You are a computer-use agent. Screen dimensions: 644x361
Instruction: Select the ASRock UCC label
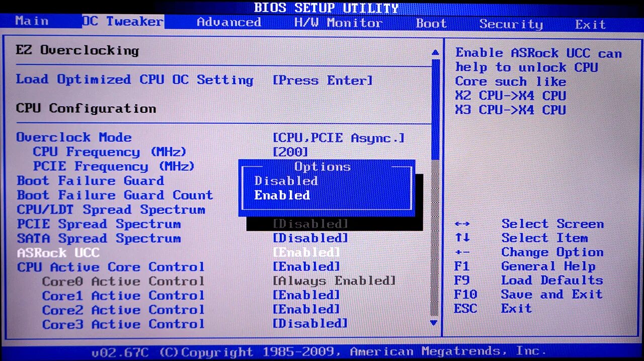click(x=58, y=253)
